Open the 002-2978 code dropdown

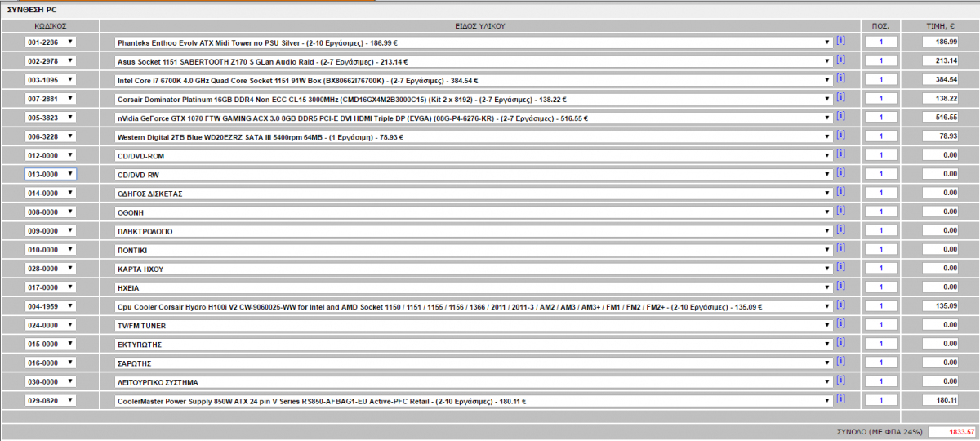51,60
